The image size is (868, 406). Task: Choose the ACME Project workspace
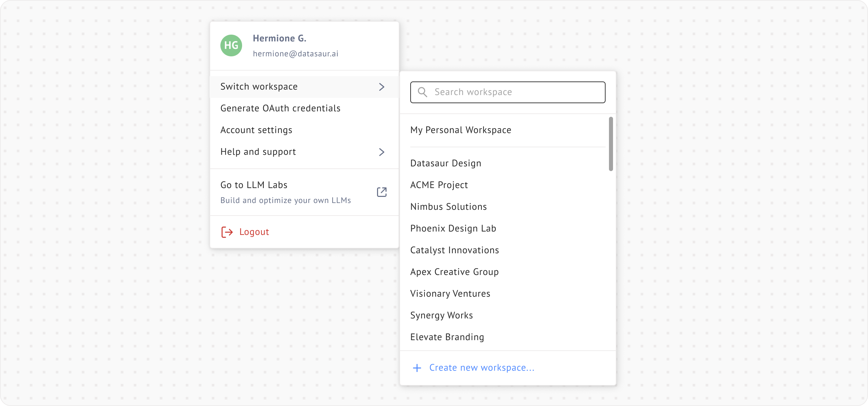(439, 185)
